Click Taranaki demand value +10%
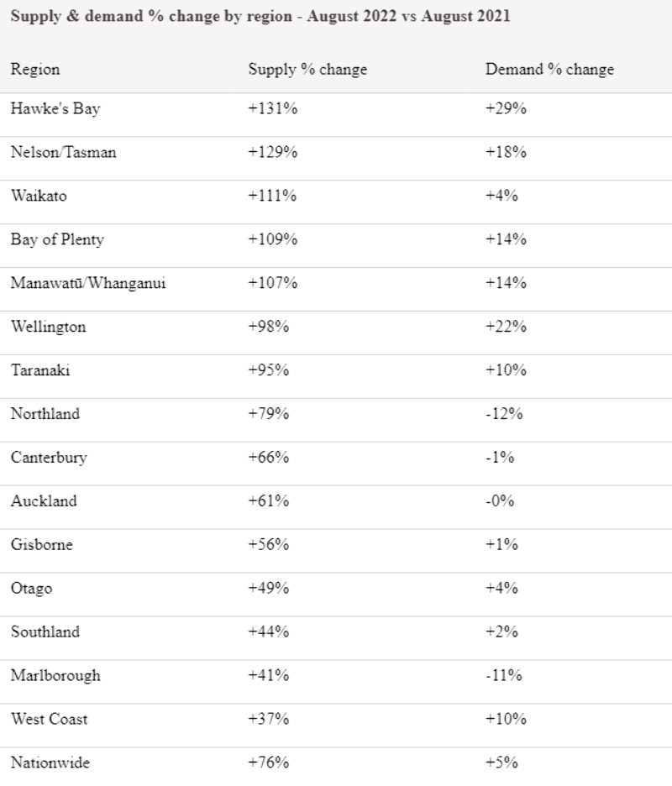 tap(506, 370)
